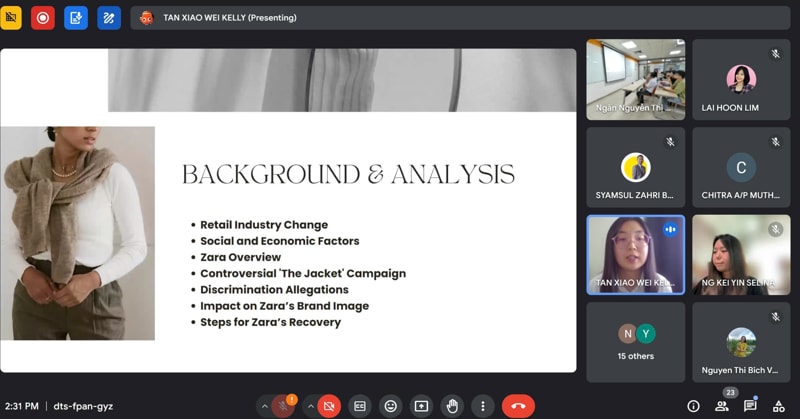Show the people list icon
The width and height of the screenshot is (800, 419).
(x=721, y=406)
